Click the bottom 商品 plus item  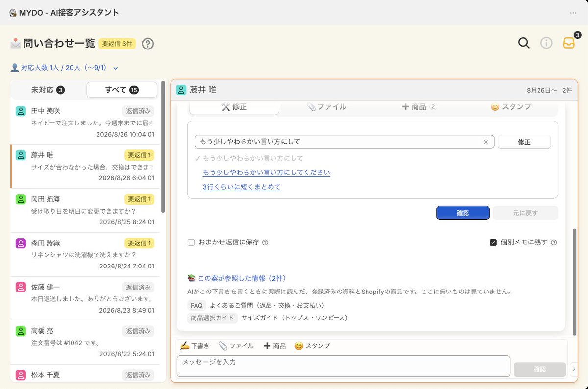click(274, 346)
